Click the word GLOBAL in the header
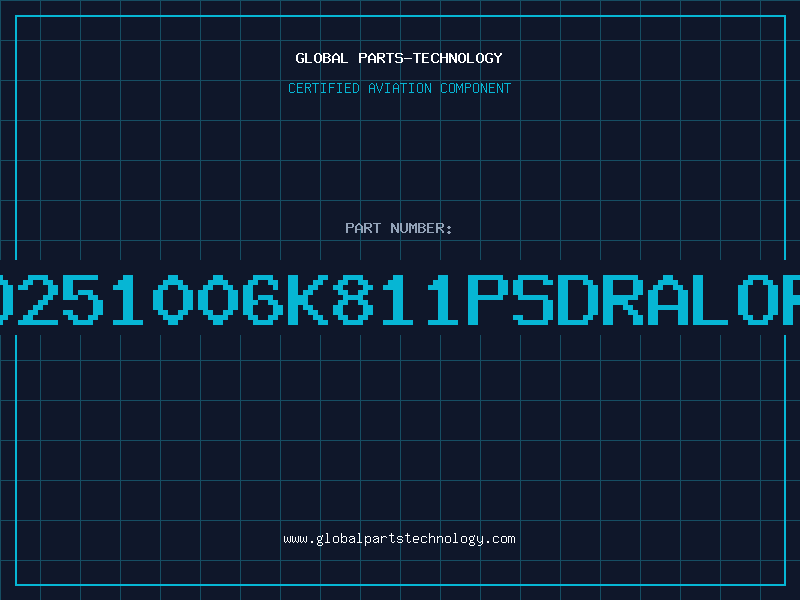The height and width of the screenshot is (600, 800). pyautogui.click(x=321, y=58)
